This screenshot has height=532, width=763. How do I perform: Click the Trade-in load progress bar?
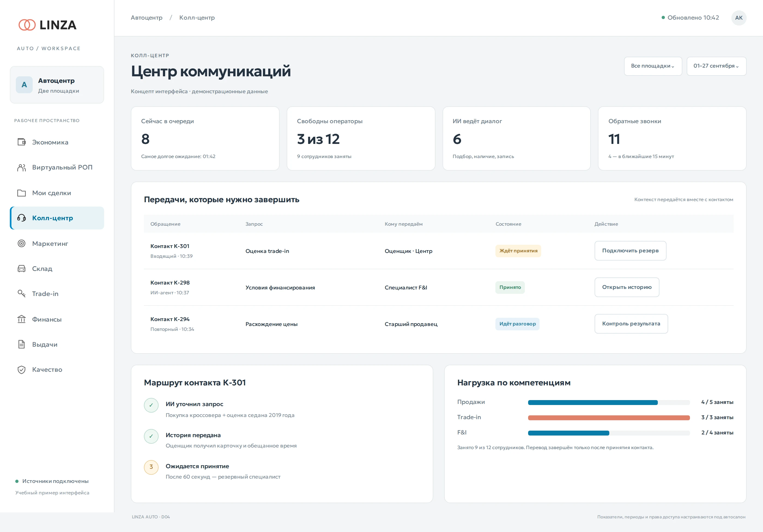pyautogui.click(x=609, y=418)
